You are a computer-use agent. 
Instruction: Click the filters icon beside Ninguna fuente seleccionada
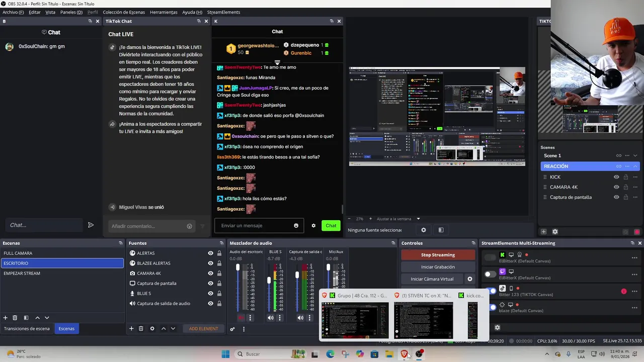coord(441,230)
